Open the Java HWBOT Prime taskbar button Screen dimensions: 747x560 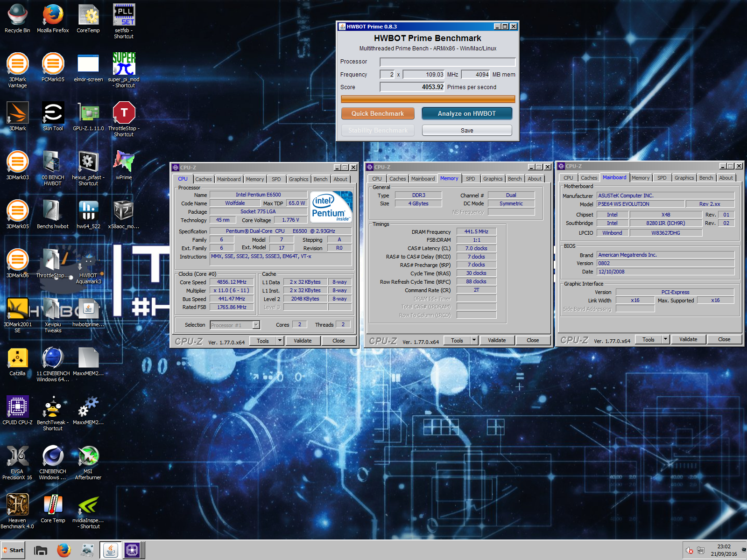coord(110,551)
